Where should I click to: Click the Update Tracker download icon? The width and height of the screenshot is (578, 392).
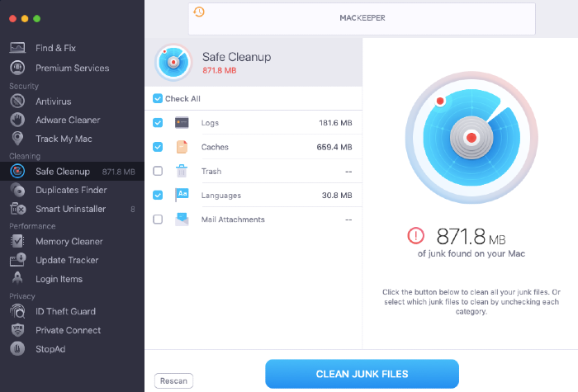click(17, 260)
